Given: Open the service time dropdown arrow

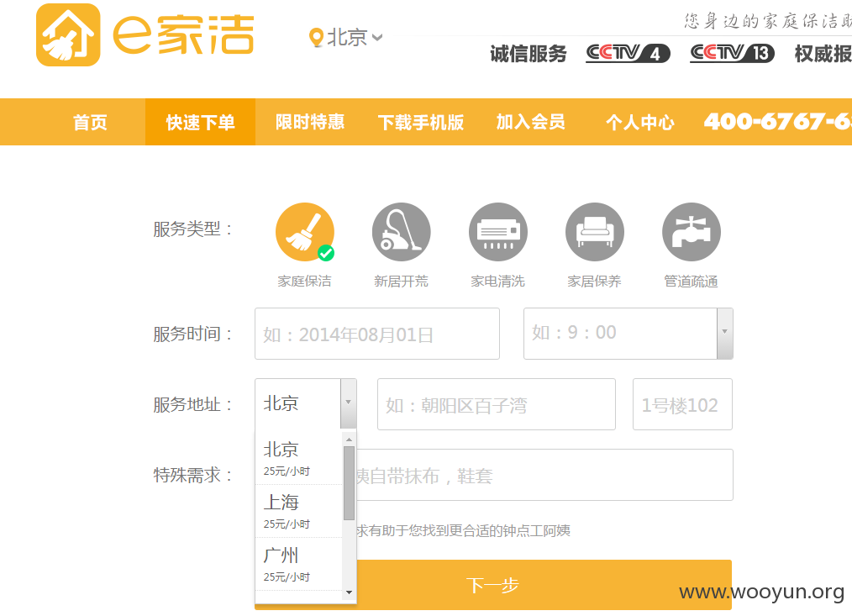Looking at the screenshot, I should [x=725, y=334].
